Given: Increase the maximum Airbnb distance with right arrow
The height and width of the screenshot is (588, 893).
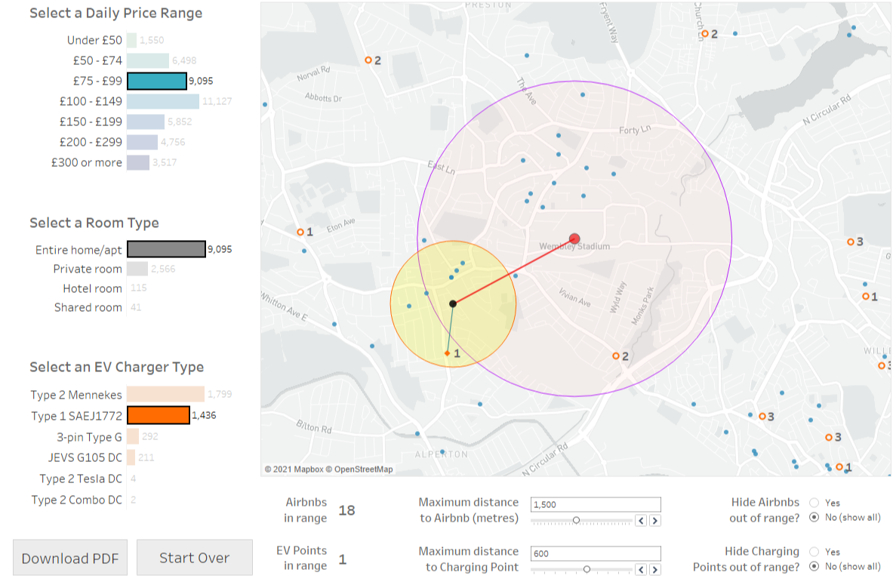Looking at the screenshot, I should tap(655, 520).
